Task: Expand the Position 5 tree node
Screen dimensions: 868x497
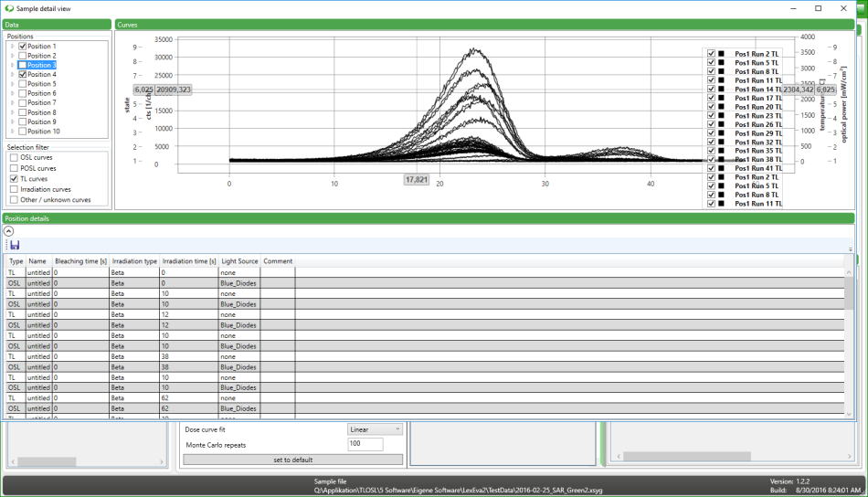Action: click(12, 84)
